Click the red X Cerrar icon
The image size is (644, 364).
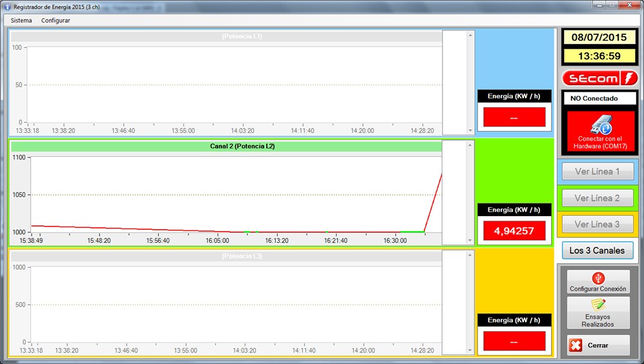tap(576, 345)
